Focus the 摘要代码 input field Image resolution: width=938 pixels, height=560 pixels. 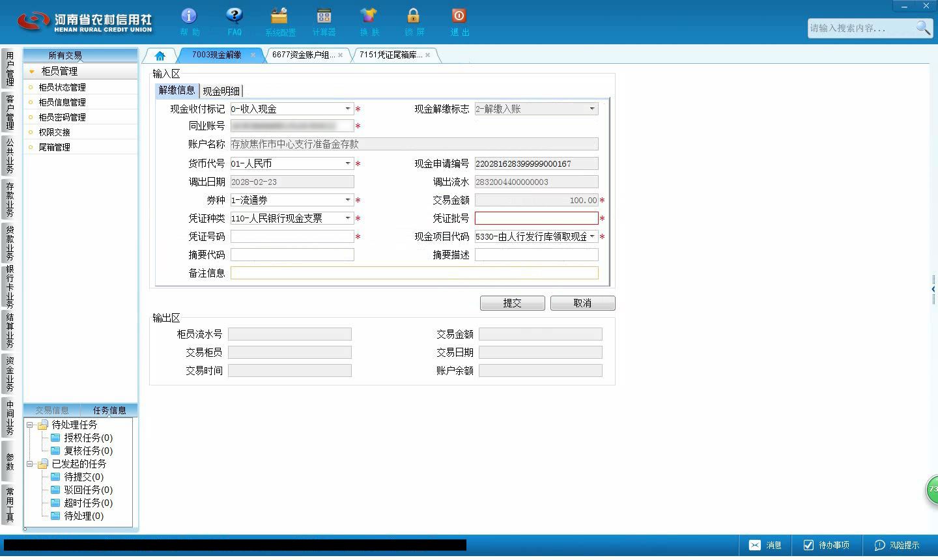292,255
